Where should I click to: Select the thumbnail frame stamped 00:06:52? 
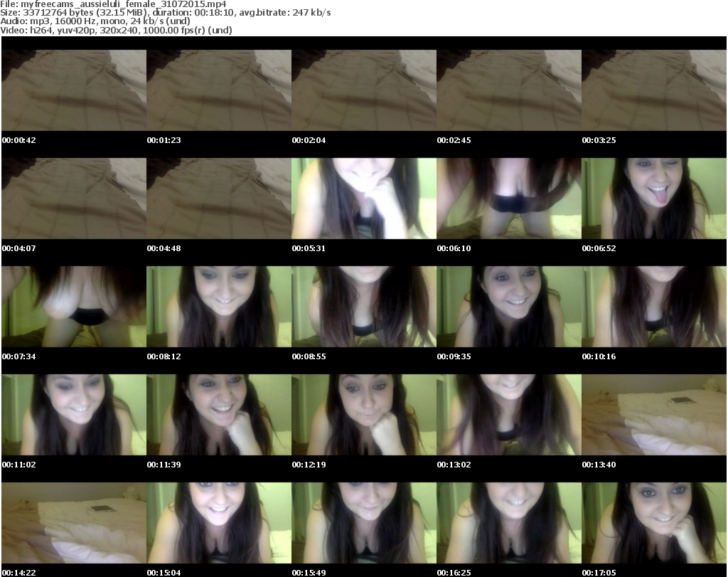coord(654,198)
